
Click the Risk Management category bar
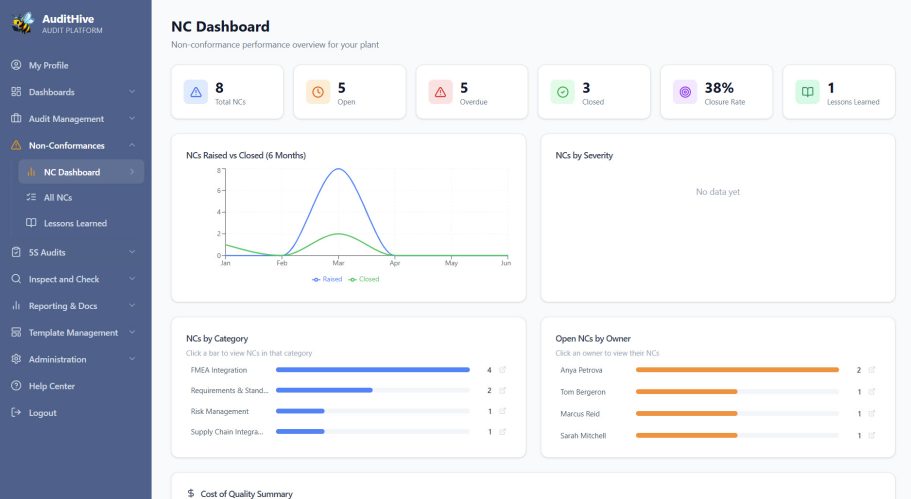[300, 411]
